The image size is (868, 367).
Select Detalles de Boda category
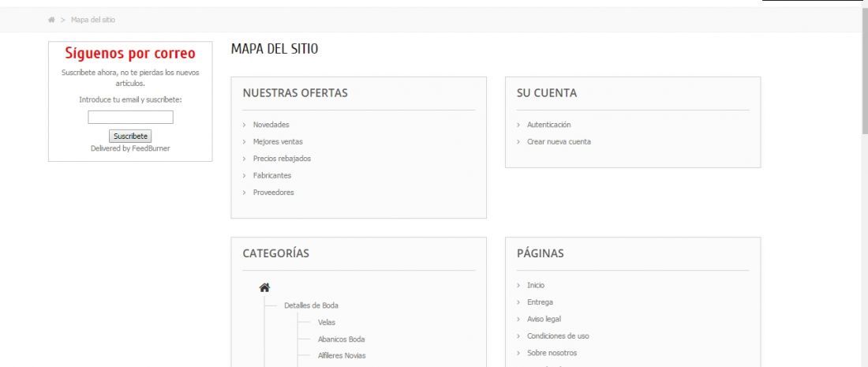(311, 305)
